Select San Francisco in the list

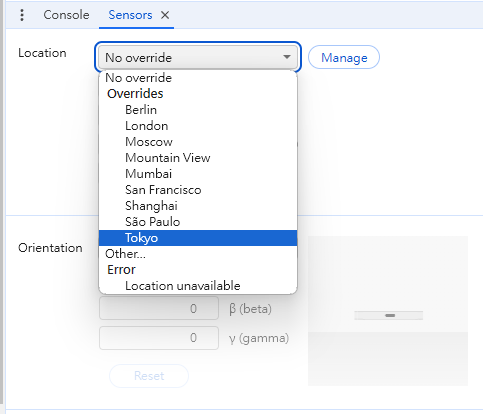(198, 190)
